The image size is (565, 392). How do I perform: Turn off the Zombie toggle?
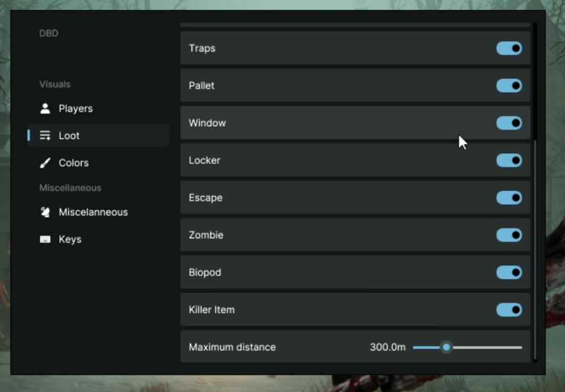click(509, 235)
